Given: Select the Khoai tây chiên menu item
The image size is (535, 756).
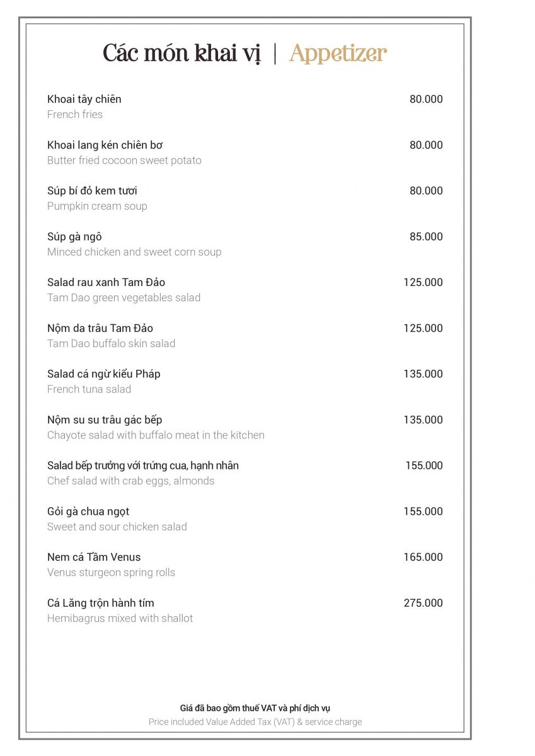Looking at the screenshot, I should point(84,99).
